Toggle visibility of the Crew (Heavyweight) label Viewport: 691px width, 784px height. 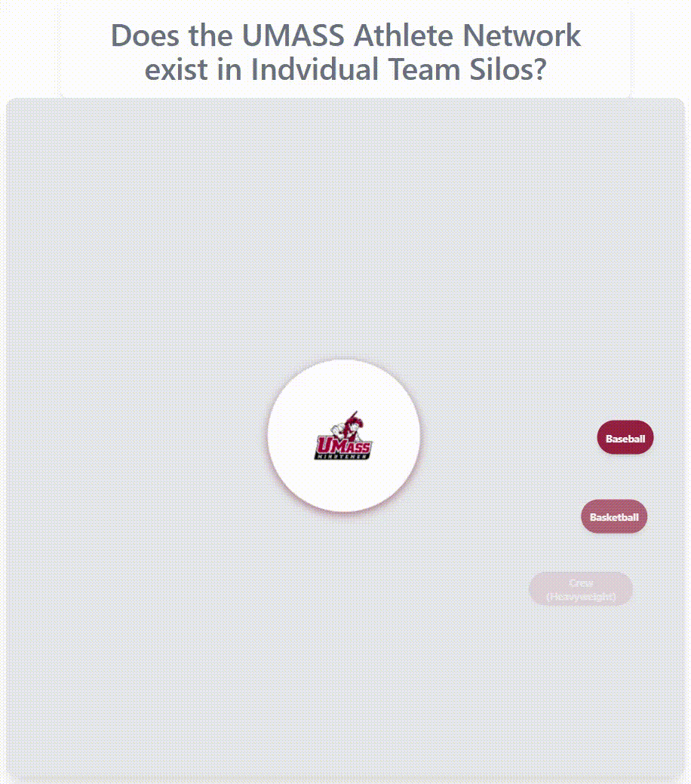581,589
